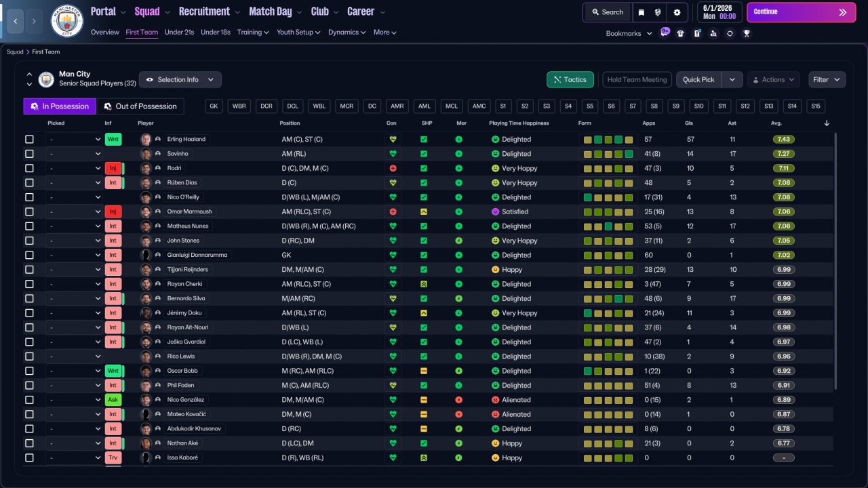868x488 pixels.
Task: Select the previous team with the up chevron
Action: [29, 75]
